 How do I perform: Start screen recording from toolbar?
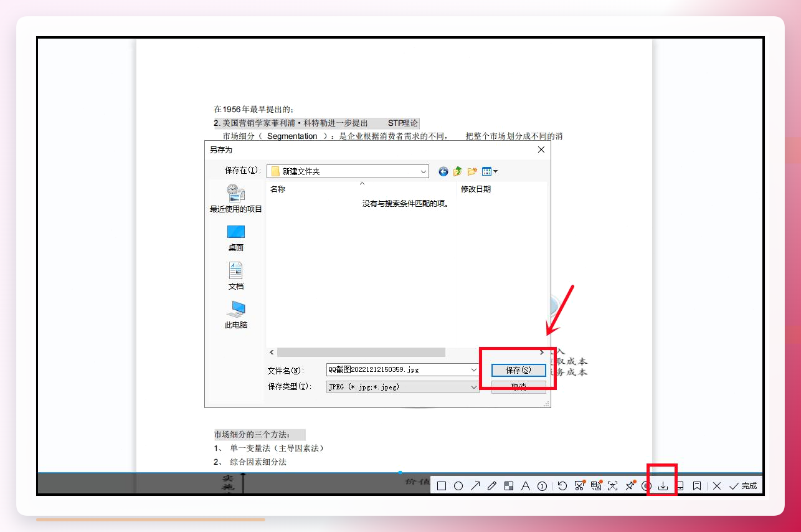[647, 486]
